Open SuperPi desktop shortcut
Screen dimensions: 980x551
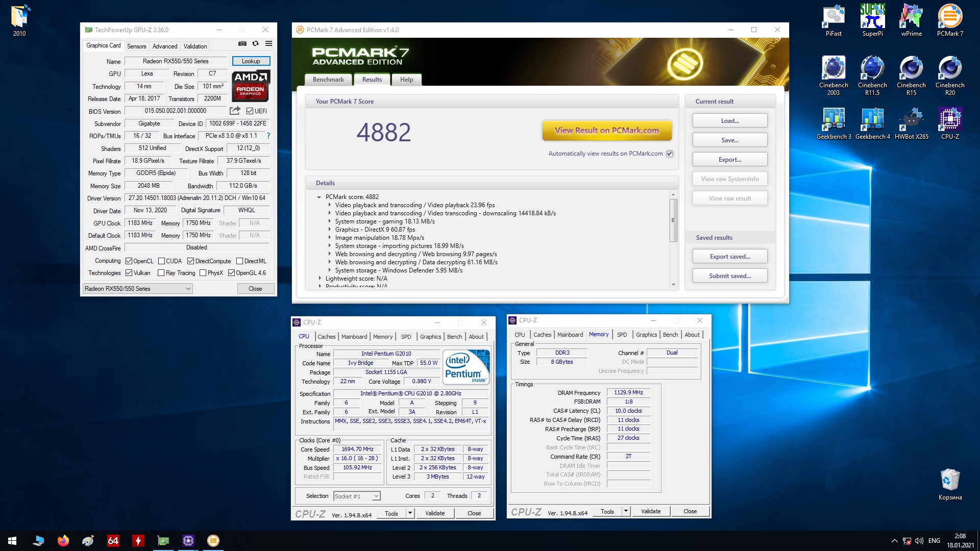[873, 20]
